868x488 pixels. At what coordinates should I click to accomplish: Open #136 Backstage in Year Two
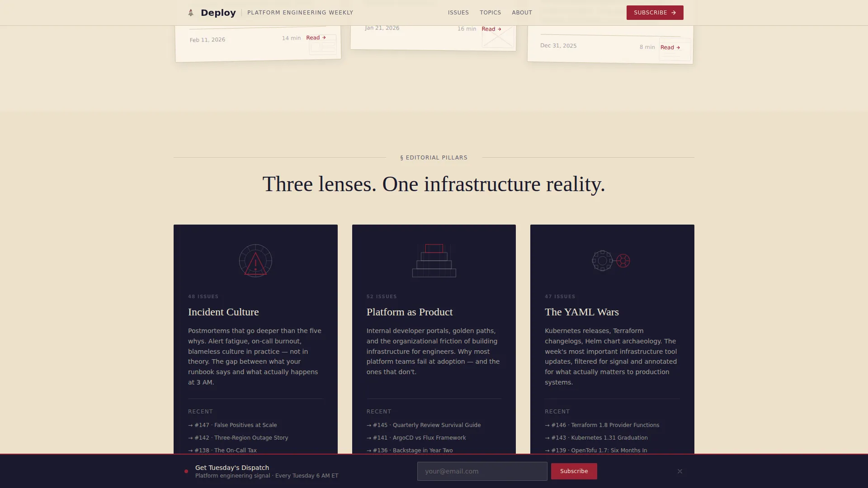(410, 450)
